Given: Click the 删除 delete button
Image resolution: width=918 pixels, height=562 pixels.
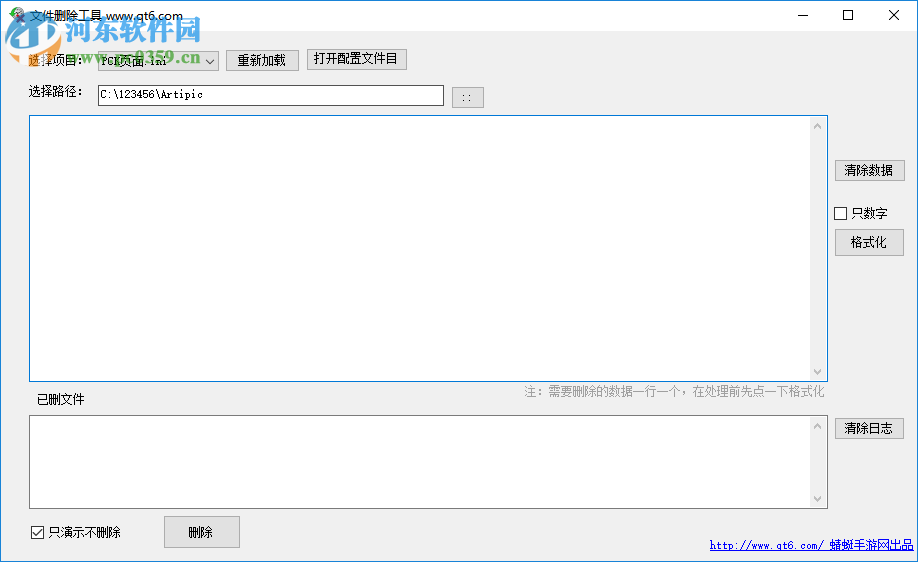Looking at the screenshot, I should tap(202, 532).
